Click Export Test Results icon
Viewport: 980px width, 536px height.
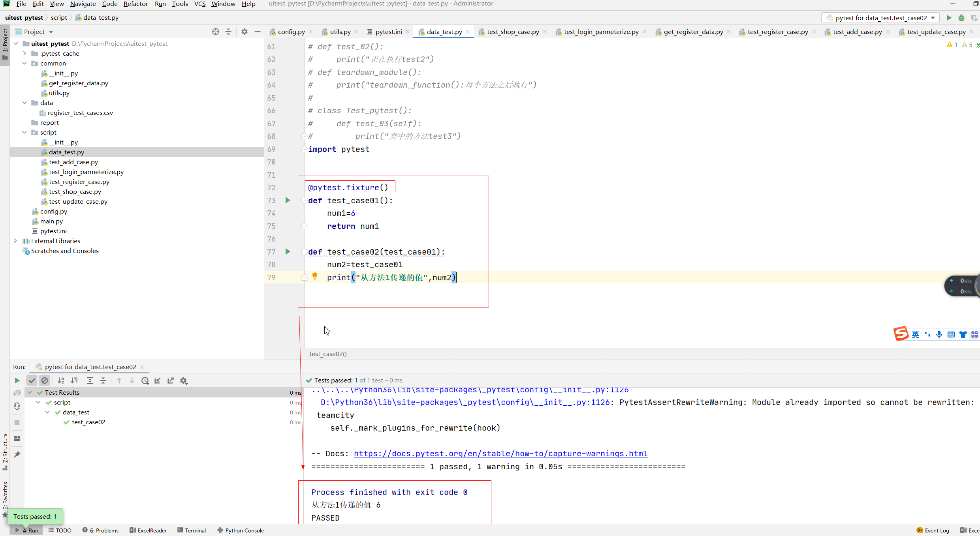click(x=171, y=380)
